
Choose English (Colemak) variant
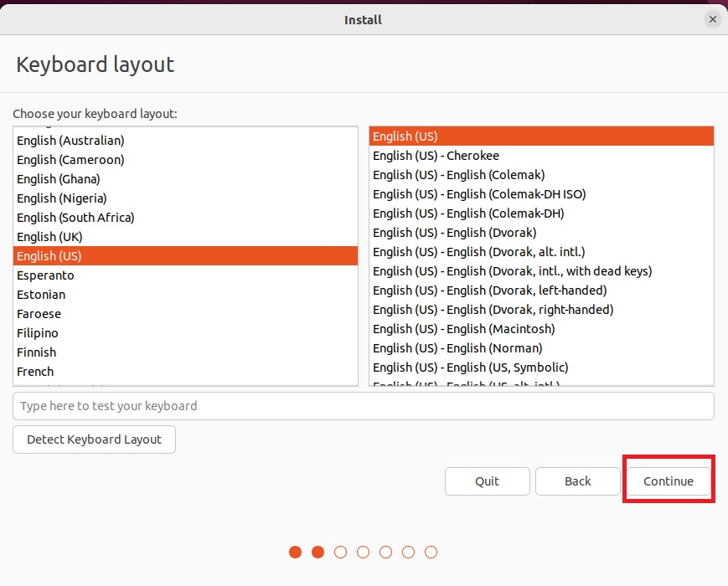coord(458,175)
